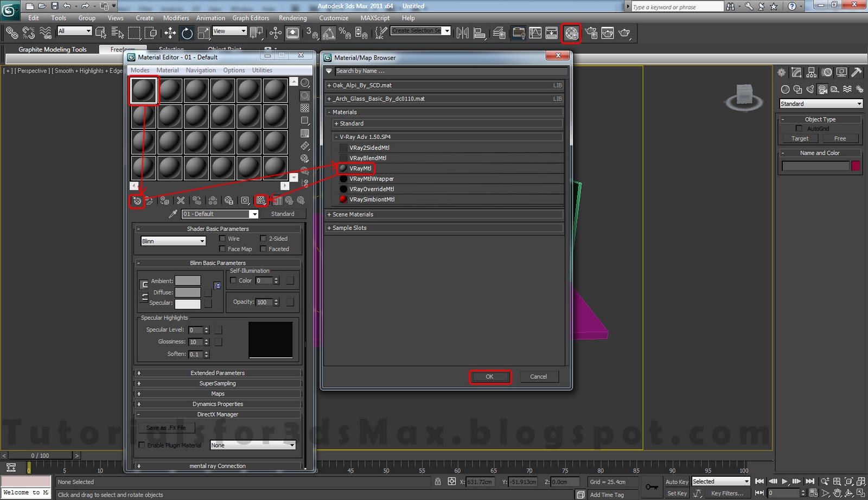The image size is (868, 500).
Task: Click the Save File icon
Action: (x=54, y=6)
